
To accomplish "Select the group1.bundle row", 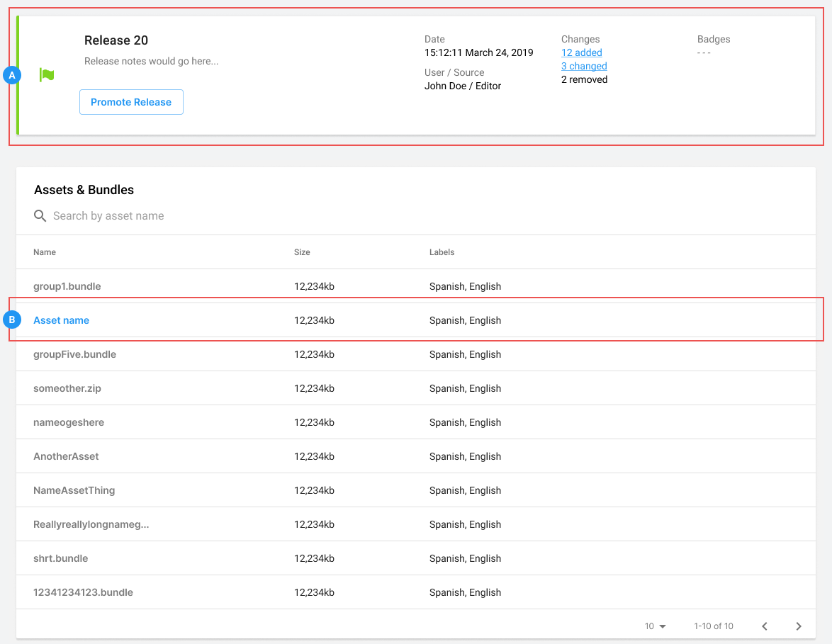I will pyautogui.click(x=67, y=286).
